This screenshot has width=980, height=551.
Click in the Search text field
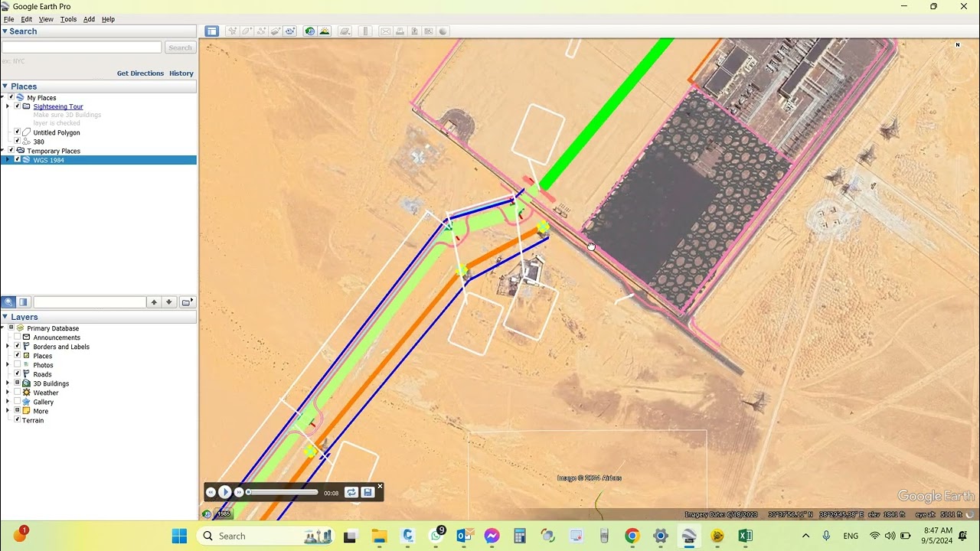point(82,47)
